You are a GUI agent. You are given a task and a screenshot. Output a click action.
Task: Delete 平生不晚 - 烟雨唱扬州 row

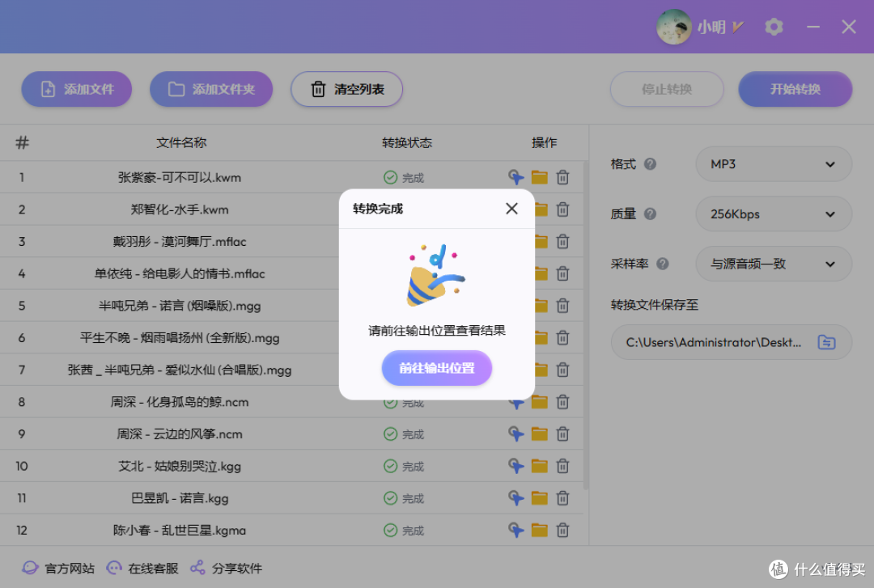pyautogui.click(x=562, y=338)
